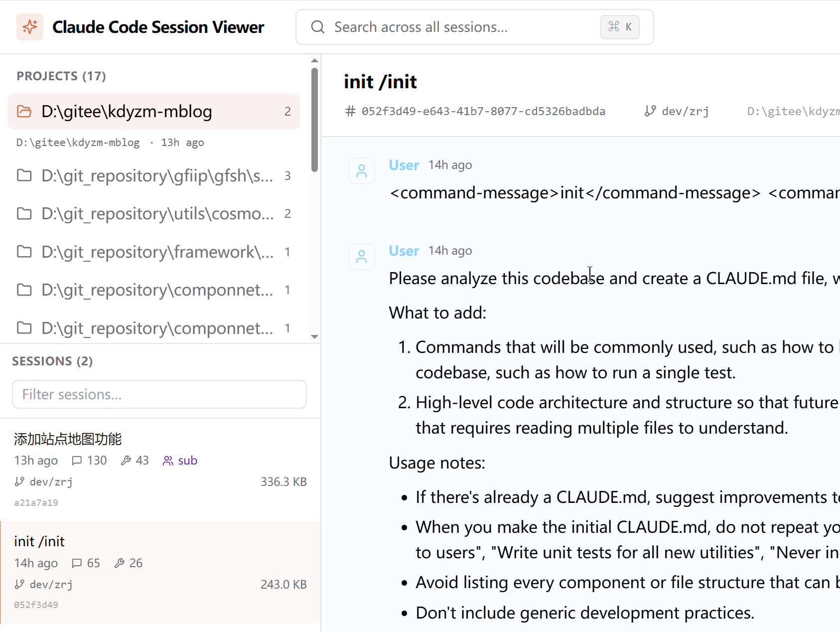Click the session ID a21a7a19
Screen dimensions: 840x632
point(36,502)
